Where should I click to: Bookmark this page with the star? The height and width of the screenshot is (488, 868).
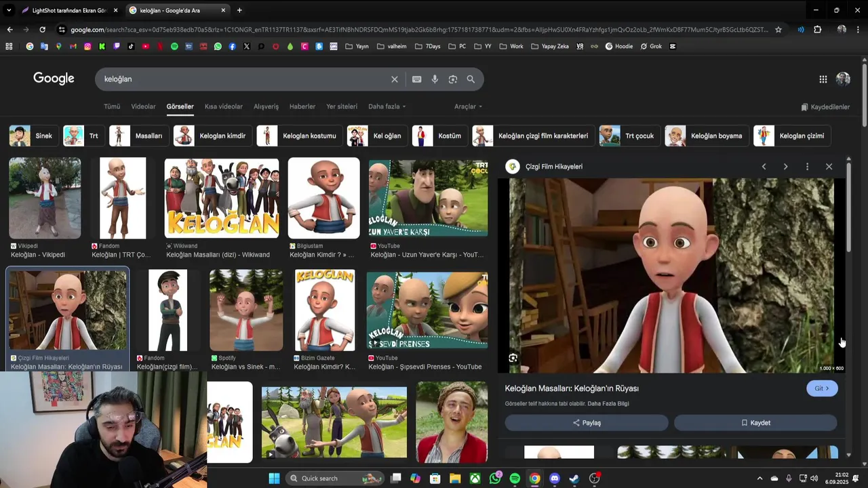(x=778, y=30)
